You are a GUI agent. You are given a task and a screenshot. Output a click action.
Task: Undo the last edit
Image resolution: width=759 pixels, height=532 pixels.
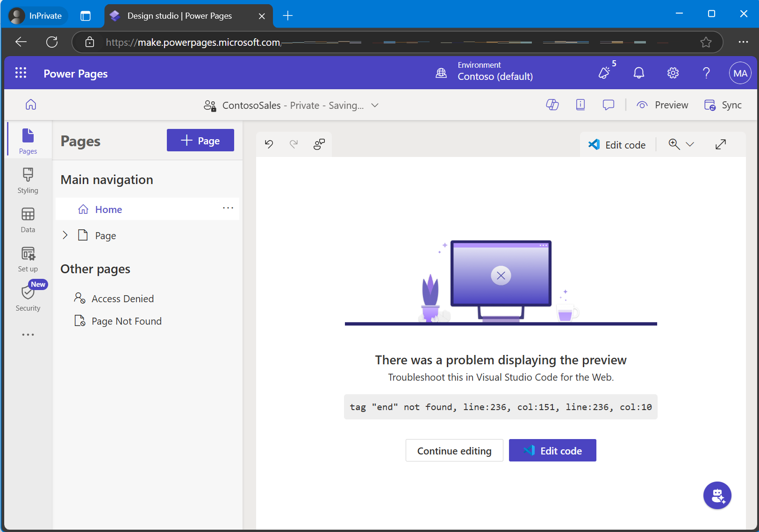coord(269,144)
